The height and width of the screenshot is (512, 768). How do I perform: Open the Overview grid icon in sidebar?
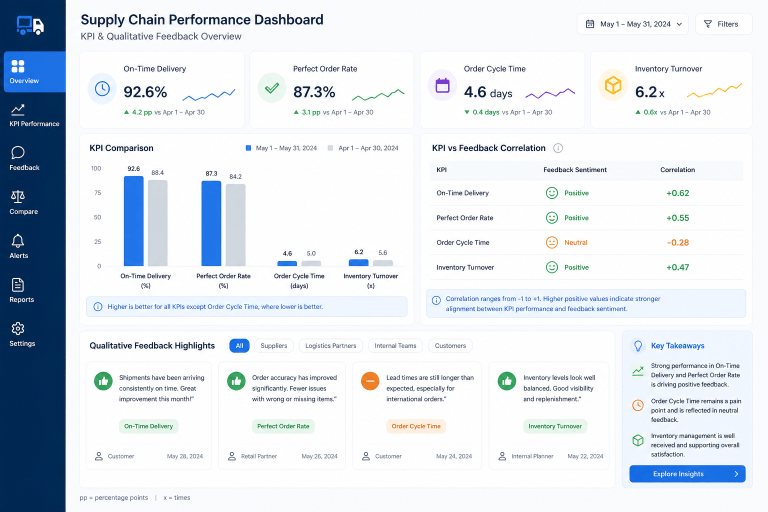coord(18,66)
